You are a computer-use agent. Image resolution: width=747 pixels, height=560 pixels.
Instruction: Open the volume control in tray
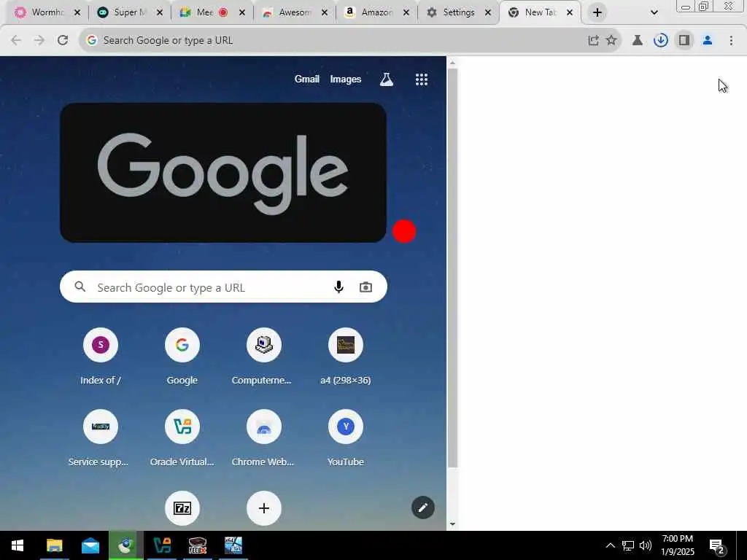point(646,545)
